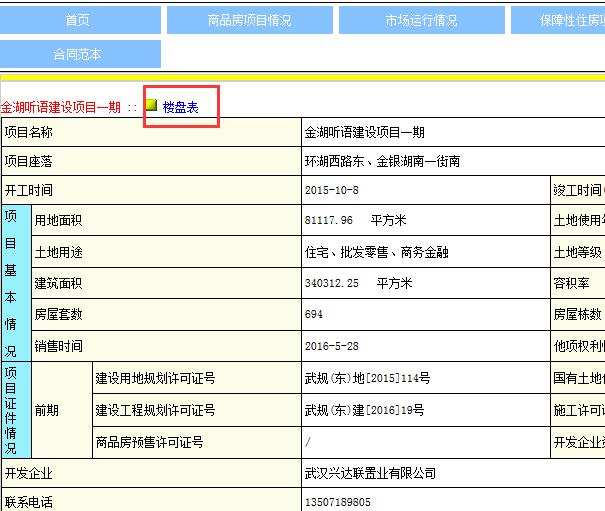Click the phone number 13507189805

click(x=338, y=502)
